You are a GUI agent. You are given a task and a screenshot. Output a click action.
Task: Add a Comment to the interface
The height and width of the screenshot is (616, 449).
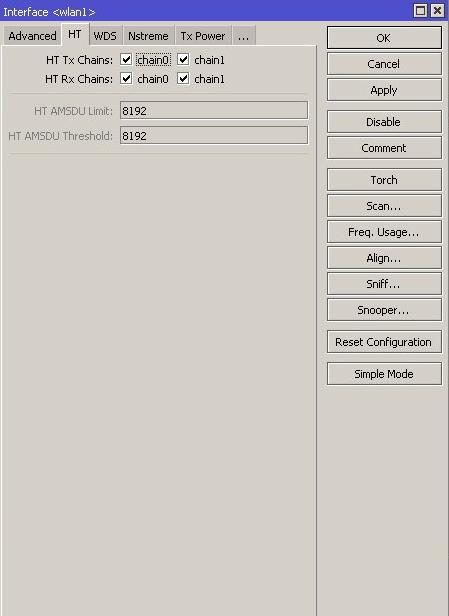[384, 148]
